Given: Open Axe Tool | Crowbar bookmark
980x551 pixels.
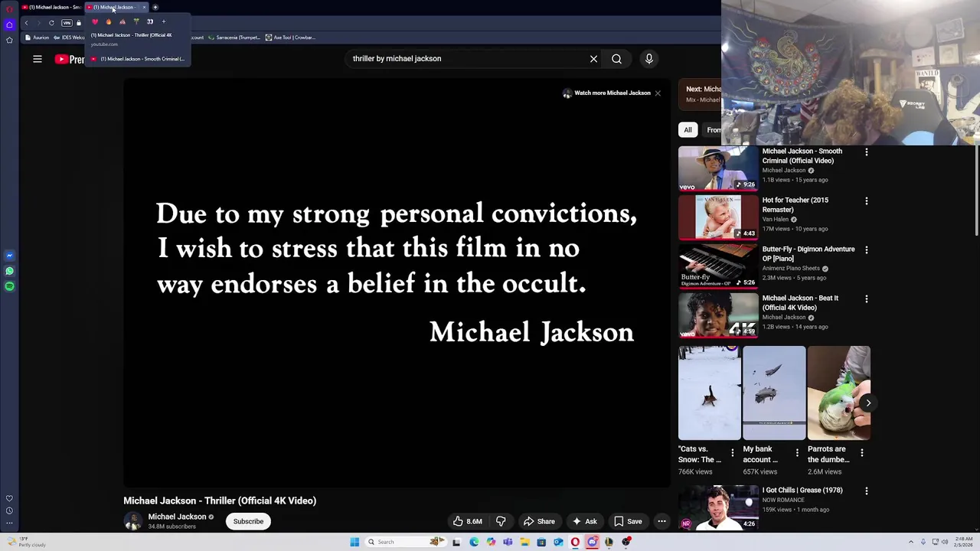Looking at the screenshot, I should pyautogui.click(x=290, y=37).
